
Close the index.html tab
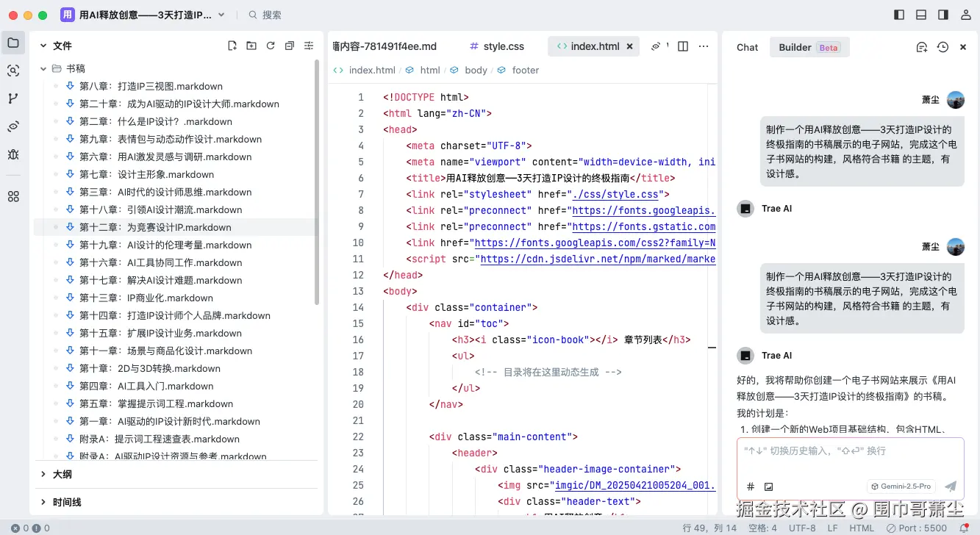pos(629,46)
